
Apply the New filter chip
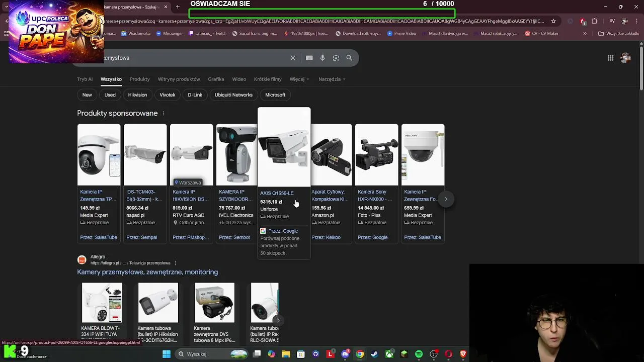click(87, 95)
